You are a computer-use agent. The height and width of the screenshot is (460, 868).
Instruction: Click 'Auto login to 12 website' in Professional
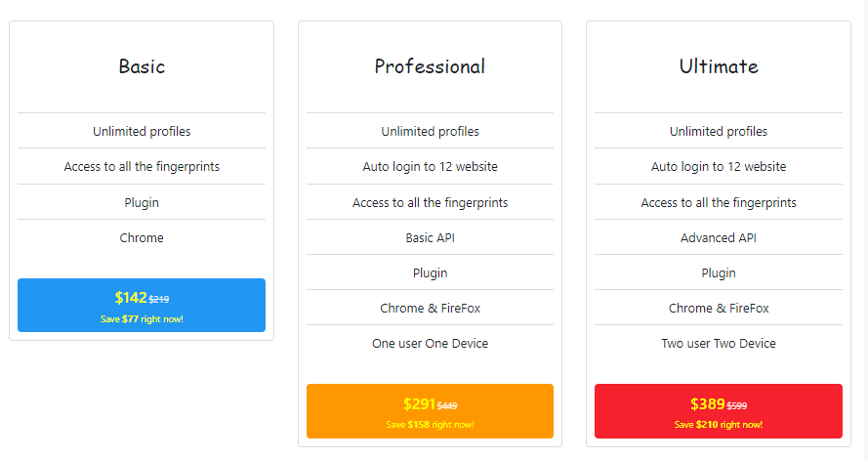pos(431,166)
